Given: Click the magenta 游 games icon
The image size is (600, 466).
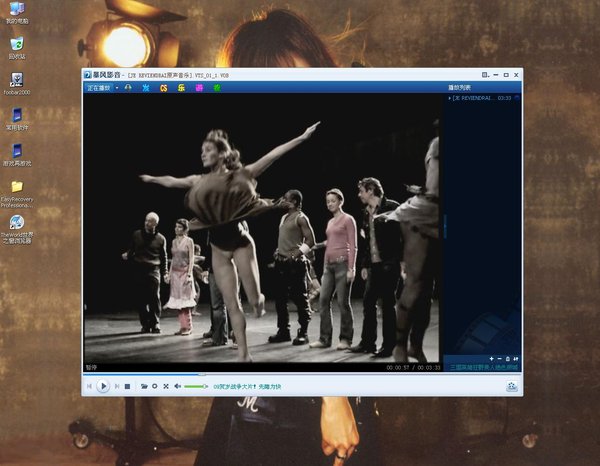Looking at the screenshot, I should [x=199, y=88].
